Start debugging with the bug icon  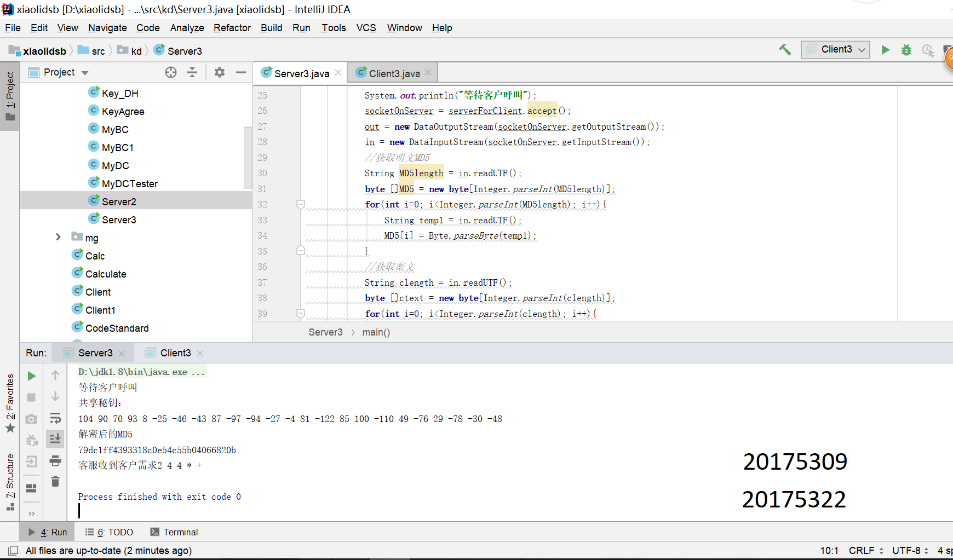906,50
